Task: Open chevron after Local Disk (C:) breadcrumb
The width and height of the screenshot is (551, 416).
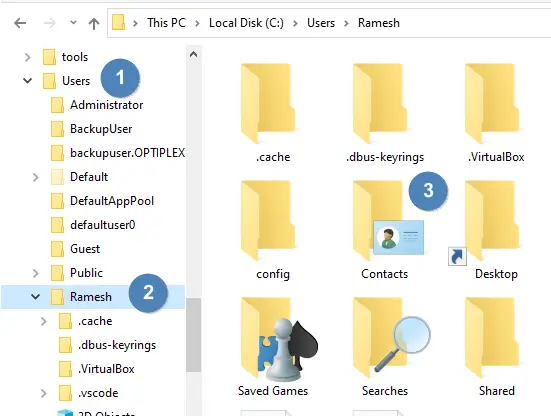Action: click(x=295, y=24)
